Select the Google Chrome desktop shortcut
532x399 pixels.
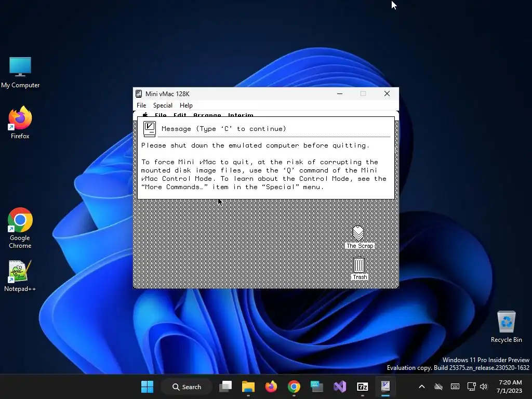20,228
